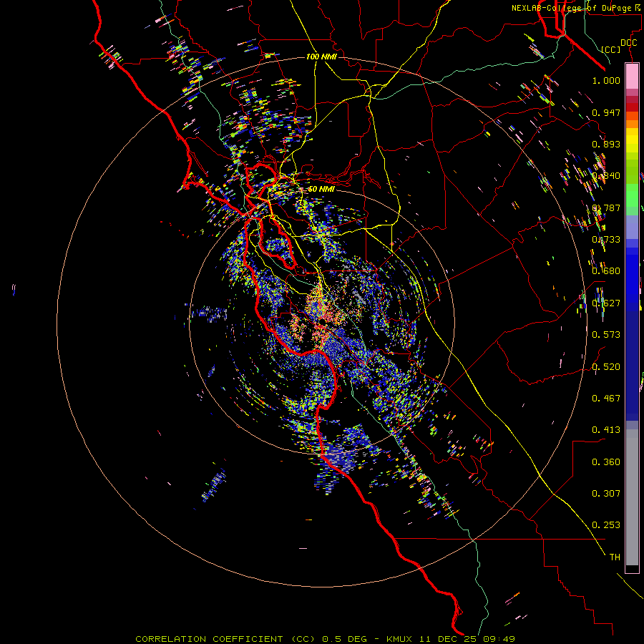644x644 pixels.
Task: Click the TH threshold label
Action: tap(615, 557)
